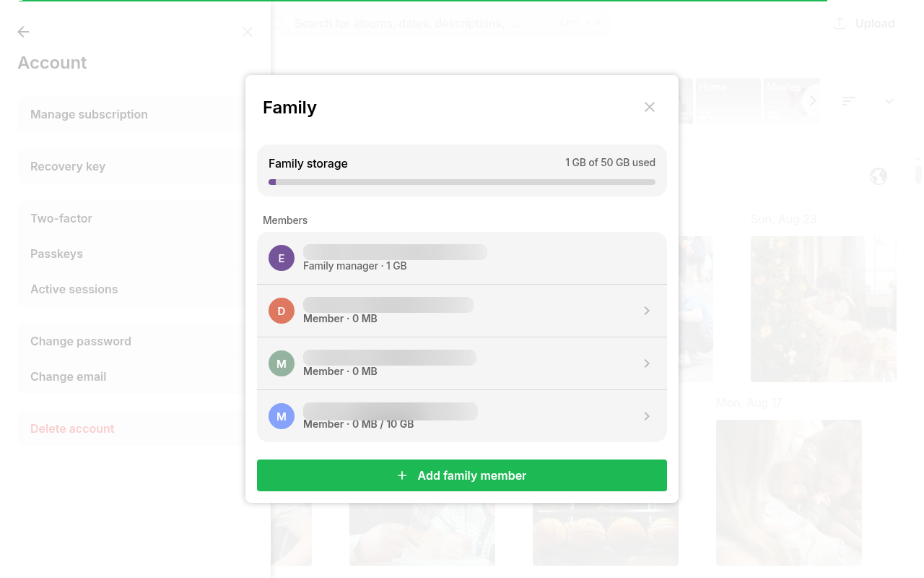Click the green M member avatar
Screen dimensions: 924x578
point(282,363)
